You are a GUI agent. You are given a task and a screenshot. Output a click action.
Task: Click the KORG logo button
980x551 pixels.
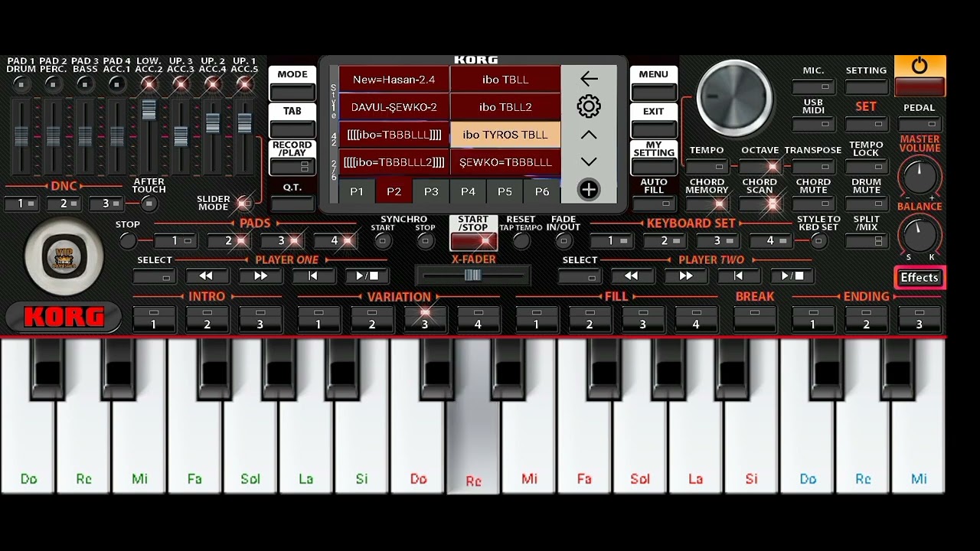pos(64,317)
